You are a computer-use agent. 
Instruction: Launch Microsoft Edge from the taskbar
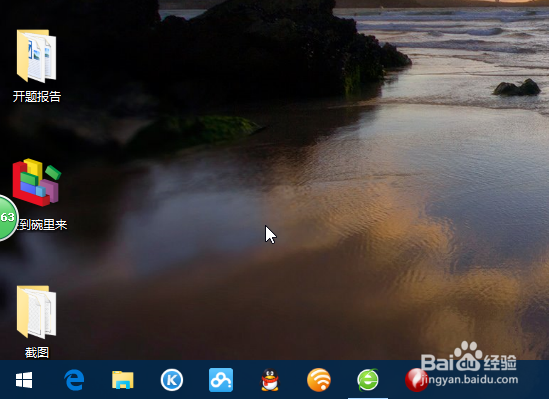click(74, 380)
